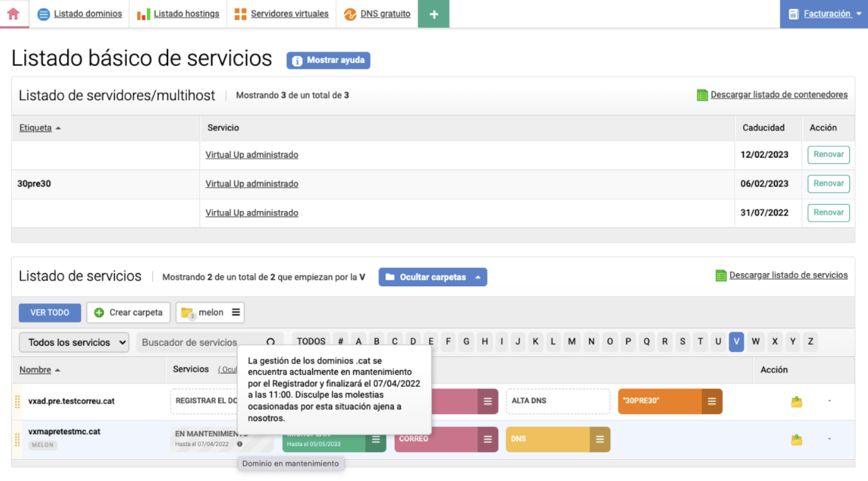Click the help info icon in Mostrar ayuda
Viewport: 868px width, 481px height.
pos(297,61)
